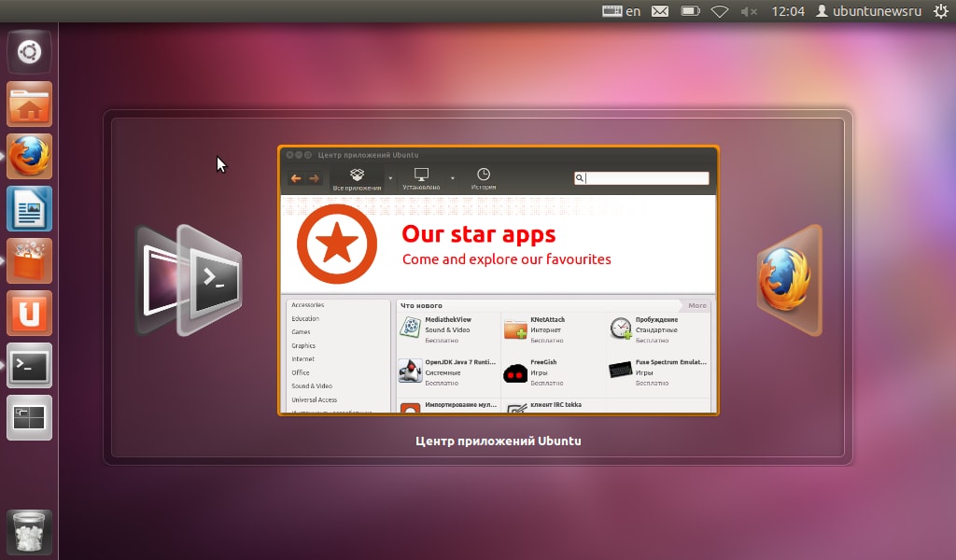Click the battery indicator in the panel
Screen dimensions: 956x560
(x=690, y=11)
